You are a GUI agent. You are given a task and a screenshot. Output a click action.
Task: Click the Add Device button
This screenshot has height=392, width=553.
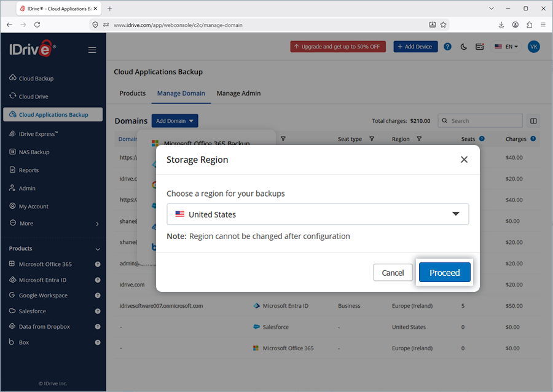tap(415, 47)
